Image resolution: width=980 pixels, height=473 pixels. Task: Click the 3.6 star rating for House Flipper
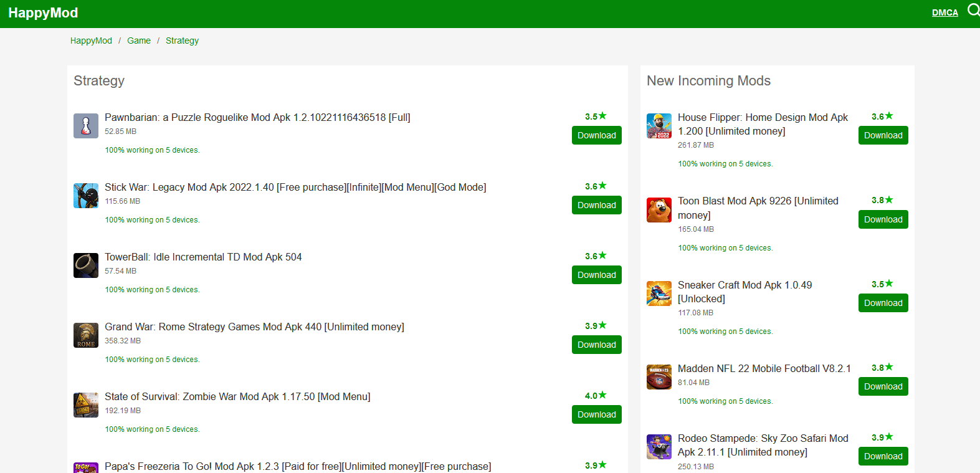point(882,117)
